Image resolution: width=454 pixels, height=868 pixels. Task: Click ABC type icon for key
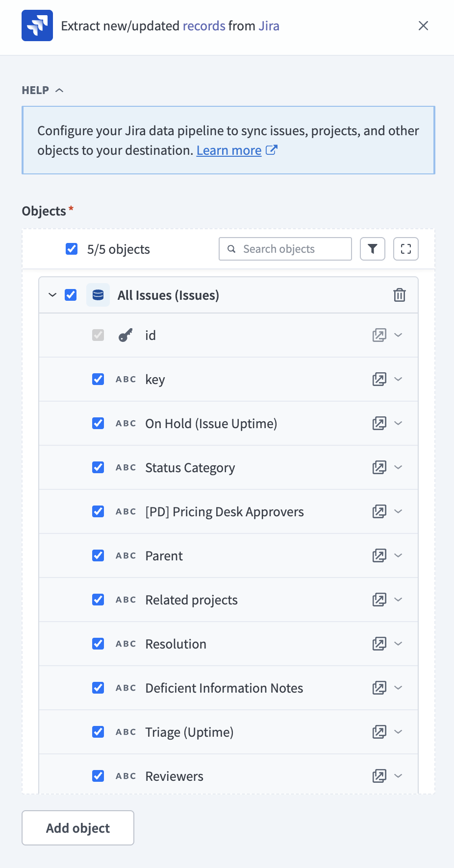pos(126,379)
